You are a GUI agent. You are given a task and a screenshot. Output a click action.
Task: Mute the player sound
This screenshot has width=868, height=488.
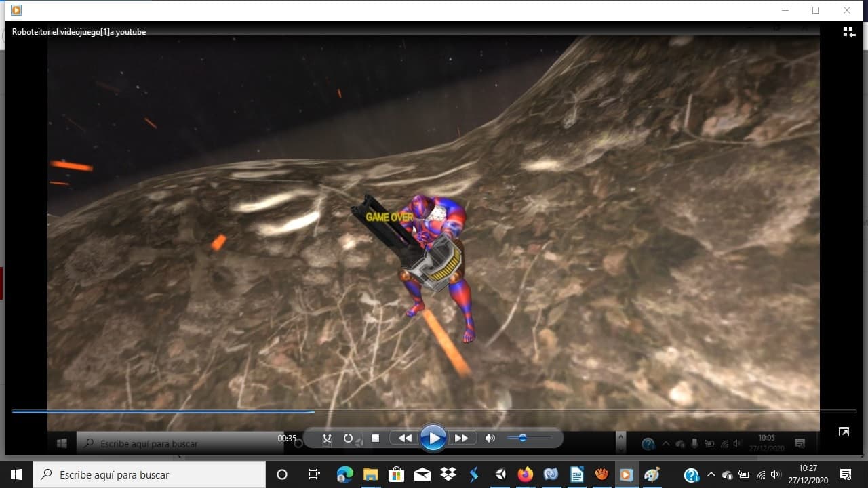point(490,438)
